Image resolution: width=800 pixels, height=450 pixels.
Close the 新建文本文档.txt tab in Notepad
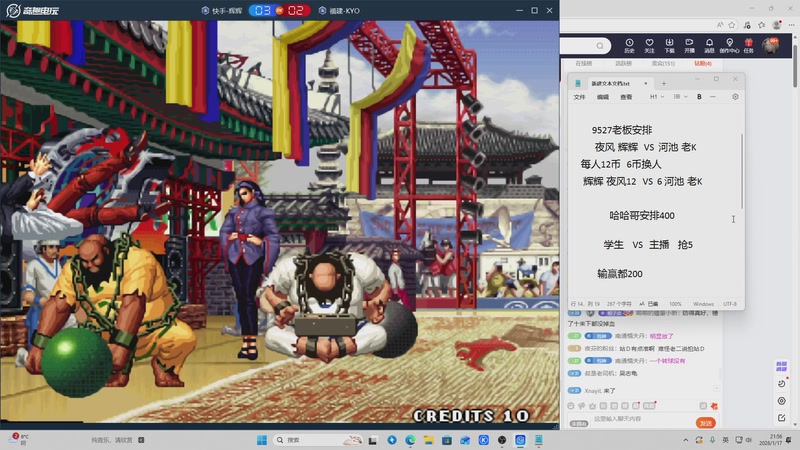[645, 83]
